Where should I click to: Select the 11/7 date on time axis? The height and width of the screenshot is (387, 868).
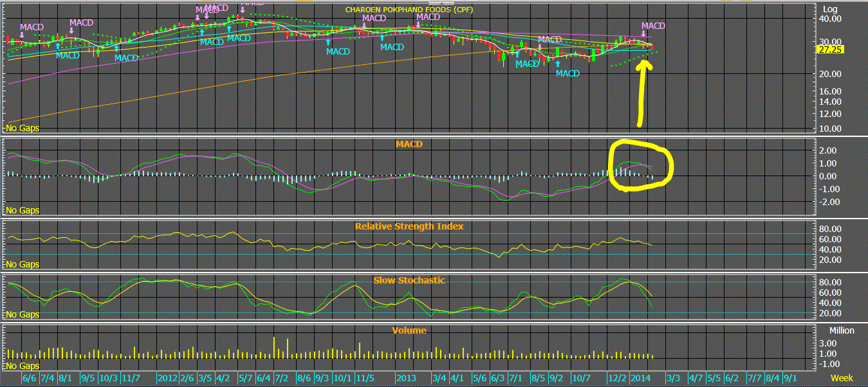(132, 378)
